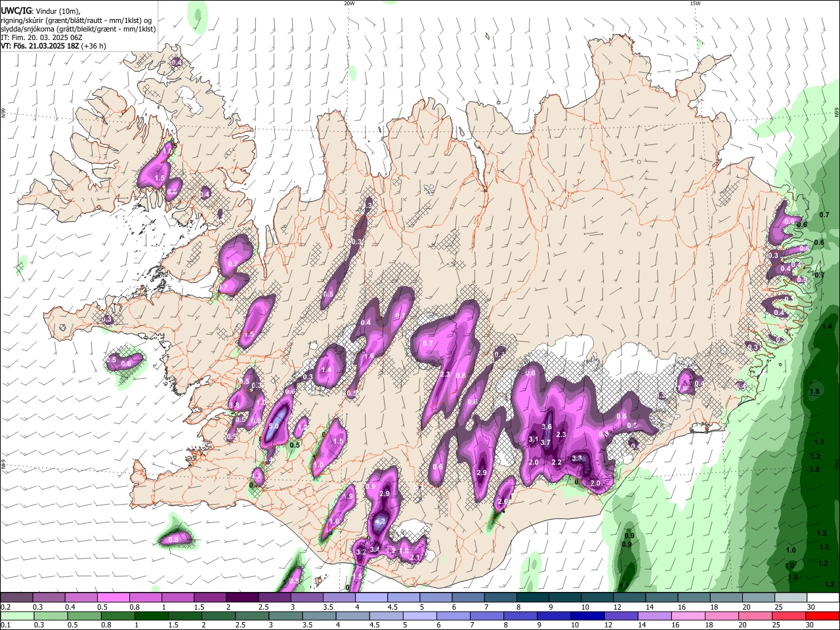Click the red 30 mm swatch in the lower legend row

[x=822, y=616]
